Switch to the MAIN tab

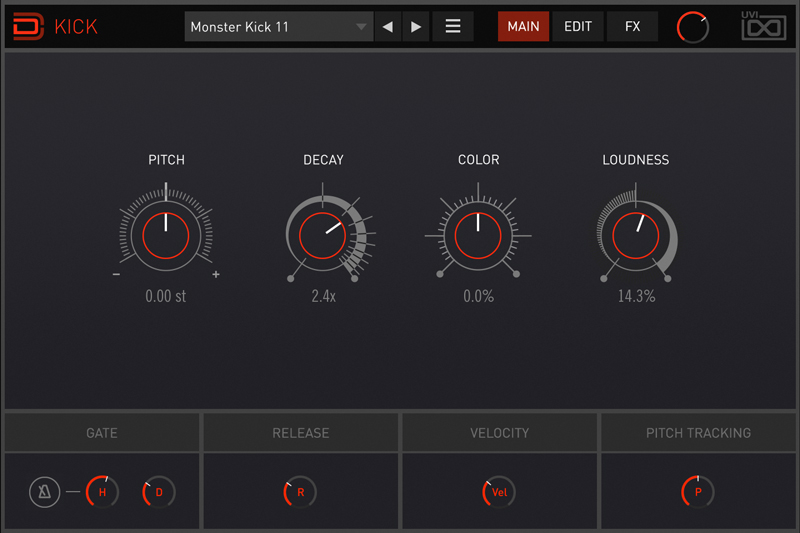click(x=523, y=27)
